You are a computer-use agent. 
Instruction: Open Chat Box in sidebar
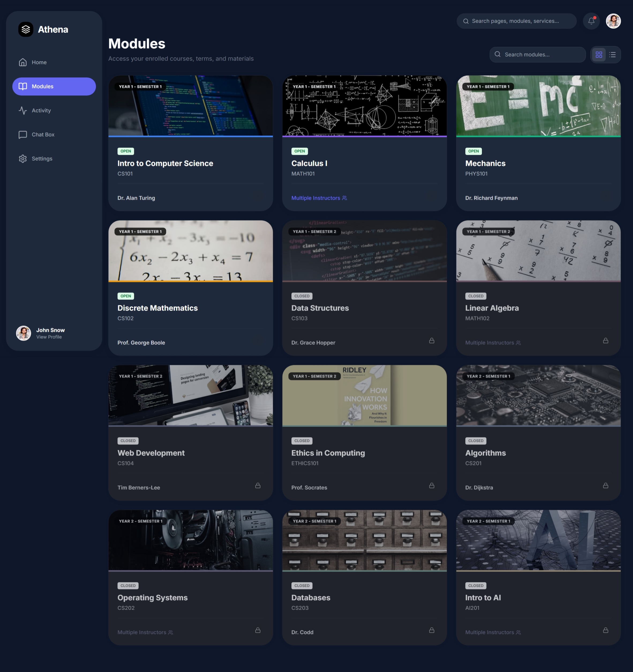coord(43,135)
